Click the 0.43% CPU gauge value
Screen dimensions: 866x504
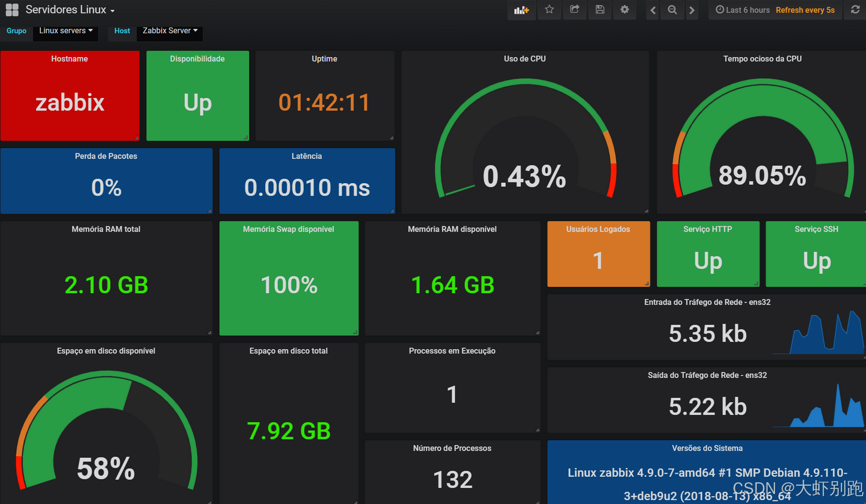coord(525,177)
